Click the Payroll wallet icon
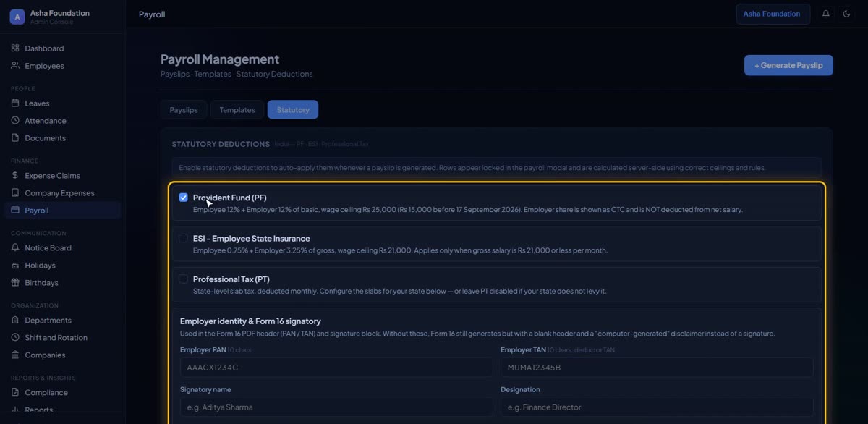Screen dimensions: 868x424 click(x=15, y=211)
